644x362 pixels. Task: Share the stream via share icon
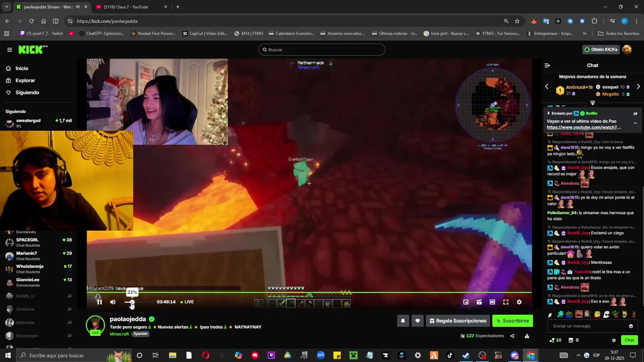click(512, 336)
